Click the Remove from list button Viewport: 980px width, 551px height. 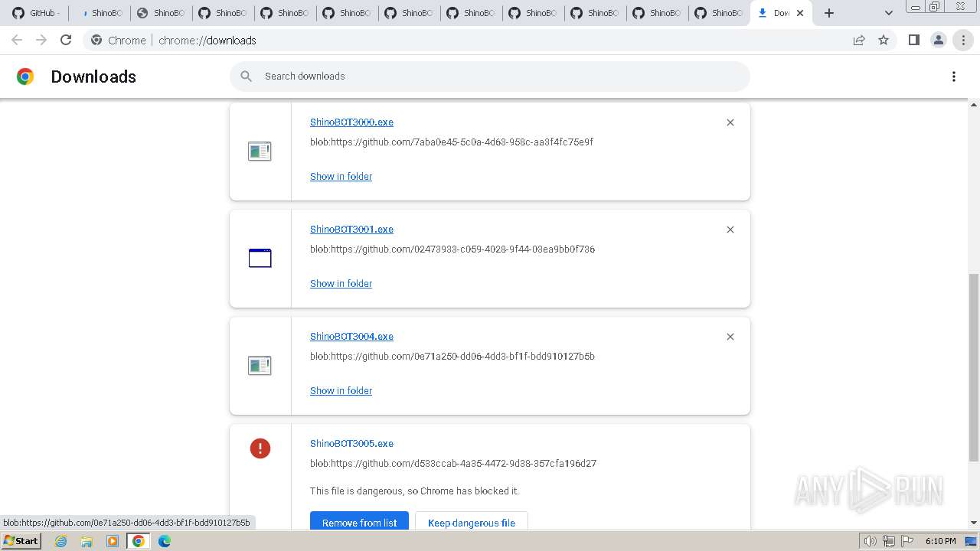359,523
